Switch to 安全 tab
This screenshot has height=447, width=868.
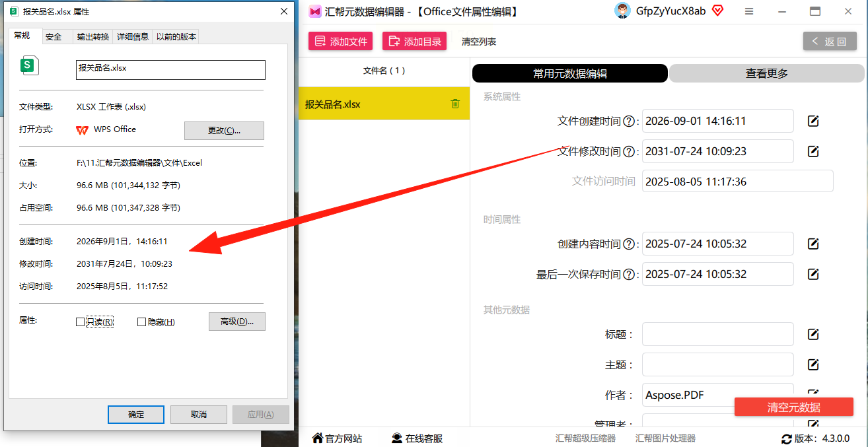[54, 37]
